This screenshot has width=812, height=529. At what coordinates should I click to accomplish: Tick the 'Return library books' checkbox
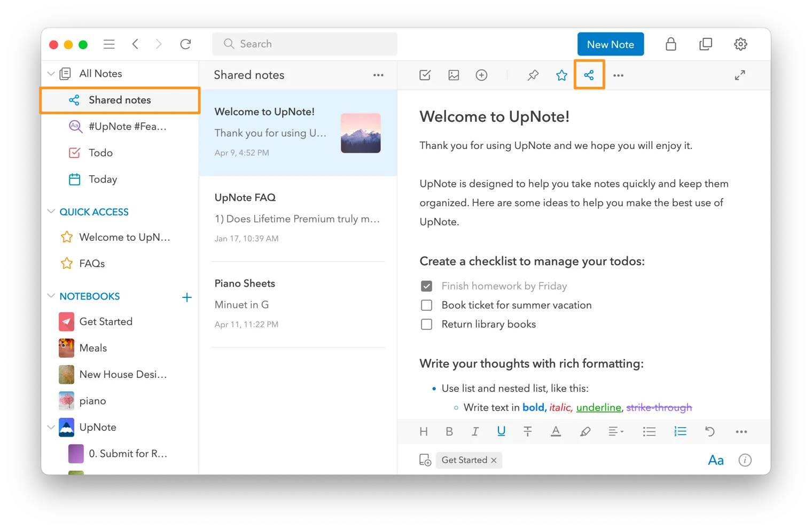click(426, 325)
